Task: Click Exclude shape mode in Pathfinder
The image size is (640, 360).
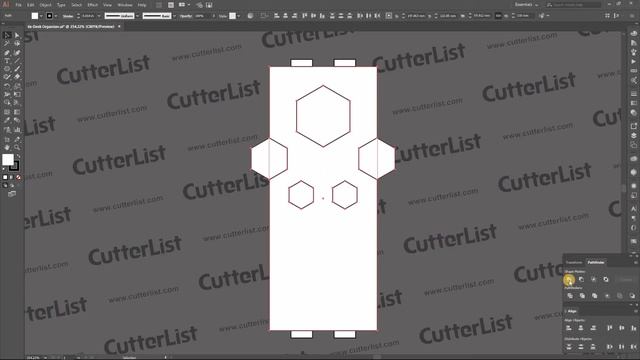Action: [606, 280]
